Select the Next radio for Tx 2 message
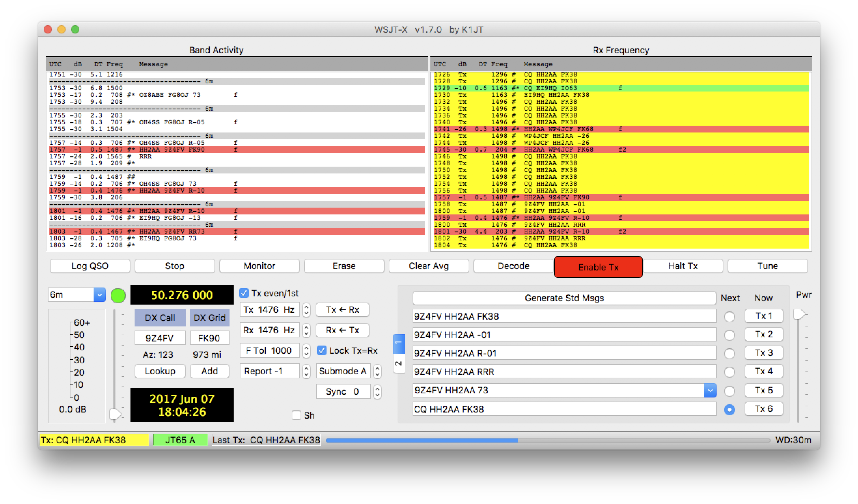This screenshot has width=858, height=504. coord(729,335)
